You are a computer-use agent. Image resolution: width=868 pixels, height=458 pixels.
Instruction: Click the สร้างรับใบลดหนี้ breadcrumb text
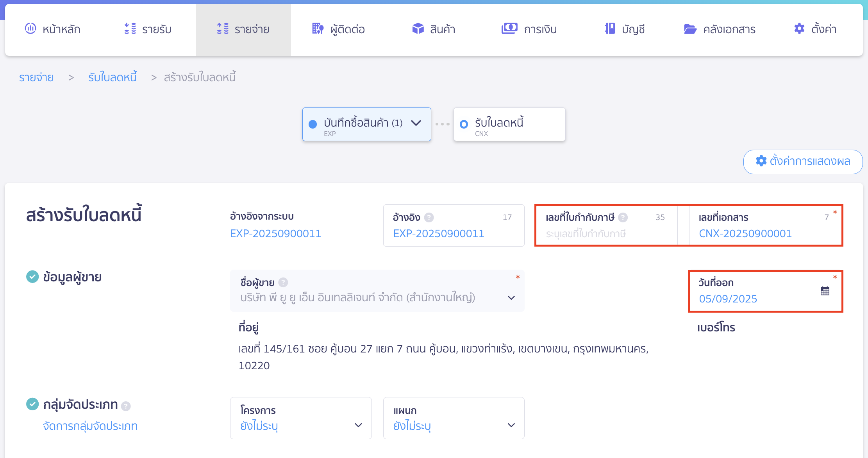pyautogui.click(x=200, y=77)
